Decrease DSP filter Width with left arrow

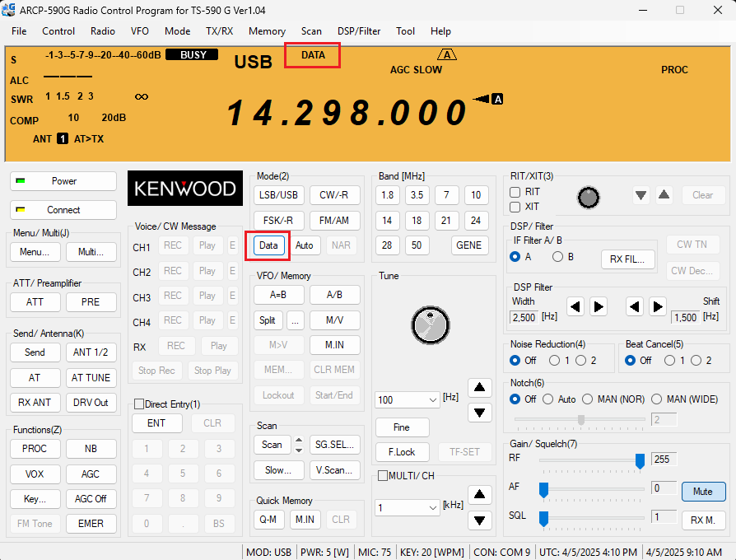pyautogui.click(x=575, y=307)
